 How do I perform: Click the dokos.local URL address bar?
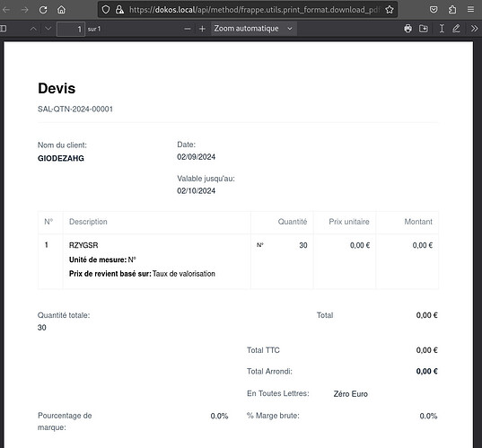(255, 10)
